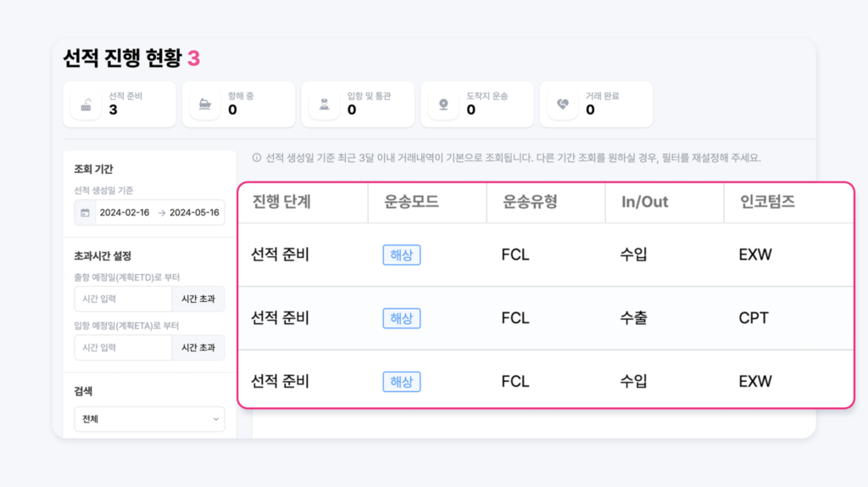Image resolution: width=868 pixels, height=487 pixels.
Task: Sort by the 운송모드 column header
Action: tap(411, 202)
